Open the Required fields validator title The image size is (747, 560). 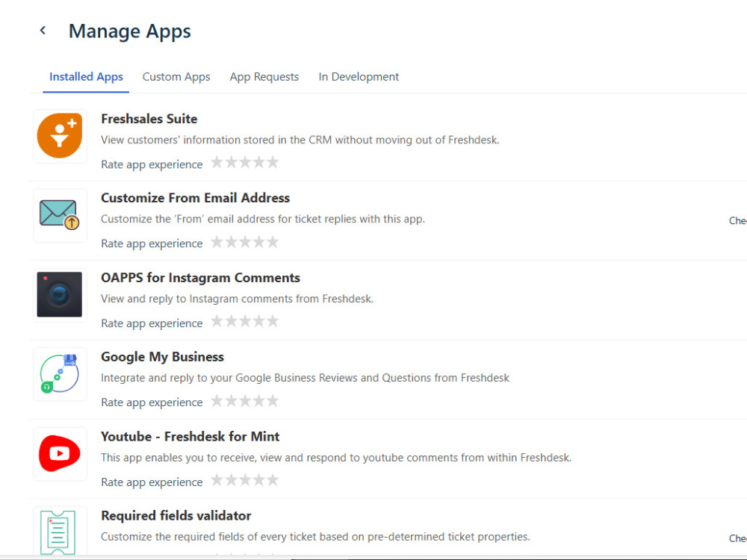tap(176, 515)
